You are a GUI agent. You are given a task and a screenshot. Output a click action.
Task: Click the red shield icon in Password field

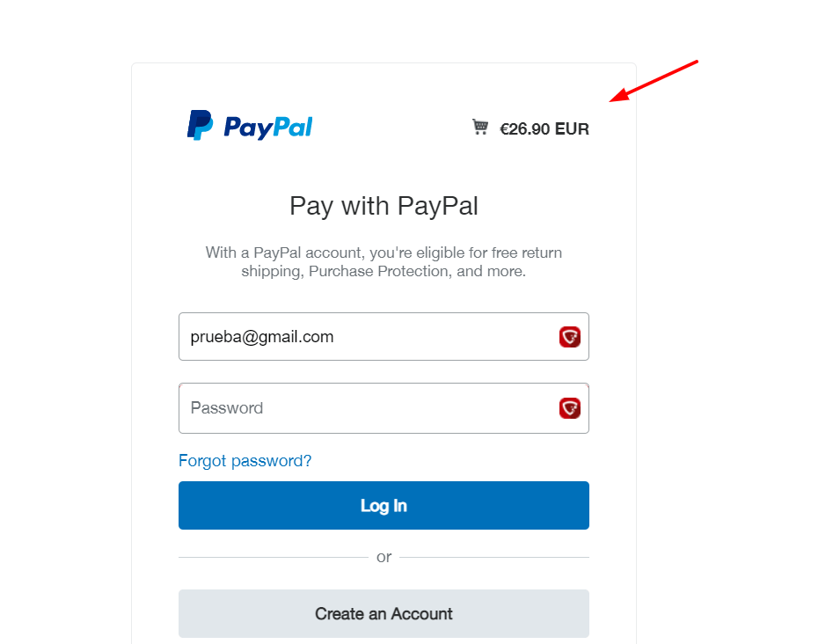[x=569, y=408]
